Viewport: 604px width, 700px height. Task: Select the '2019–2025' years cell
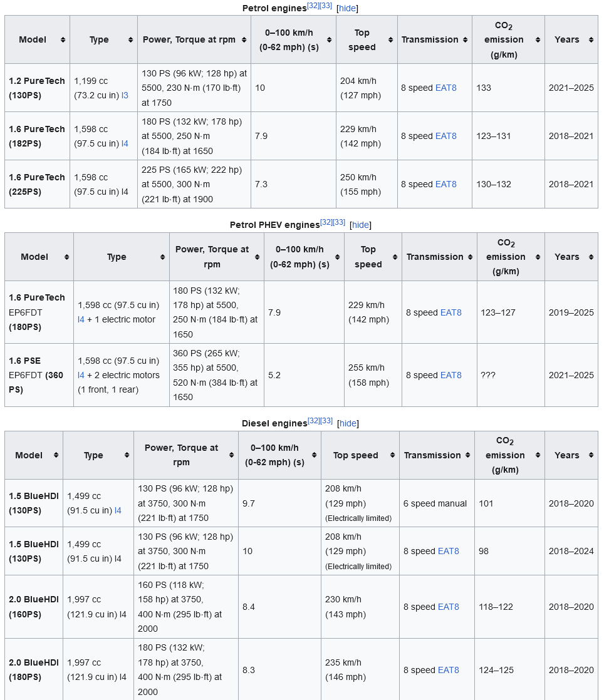571,312
